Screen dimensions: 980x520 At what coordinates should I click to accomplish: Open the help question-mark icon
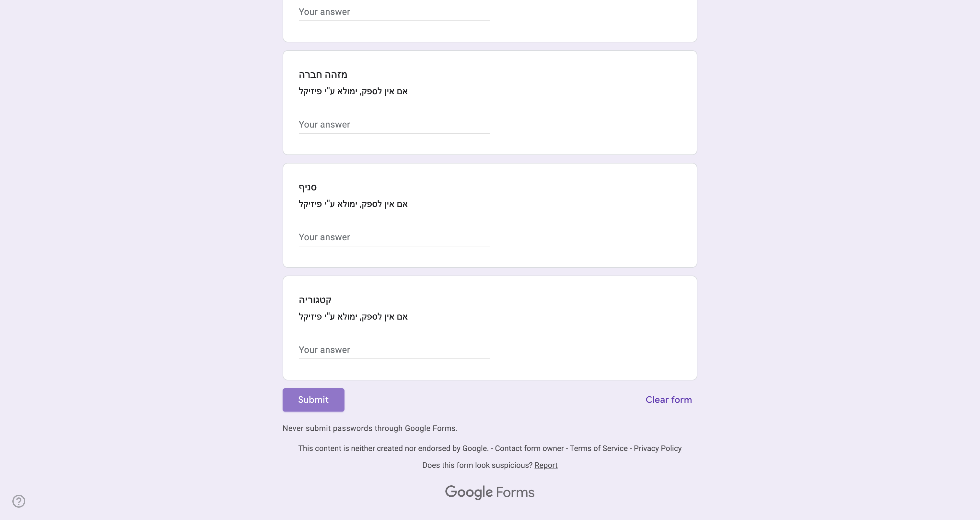click(19, 501)
